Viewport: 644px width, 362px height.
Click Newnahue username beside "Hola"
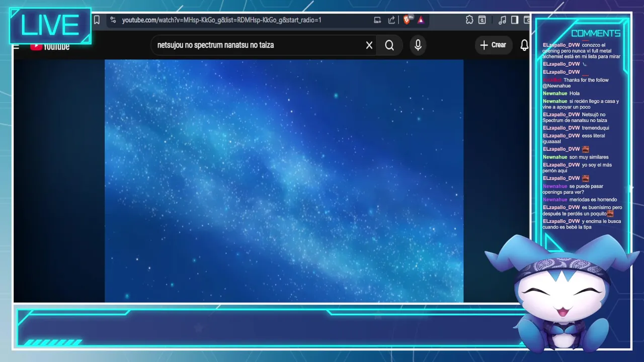coord(555,94)
